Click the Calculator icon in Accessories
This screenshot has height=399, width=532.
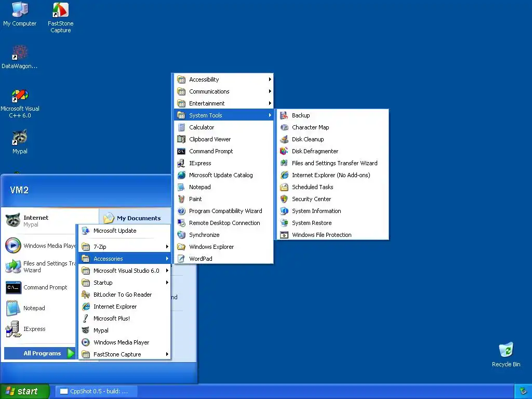click(181, 127)
